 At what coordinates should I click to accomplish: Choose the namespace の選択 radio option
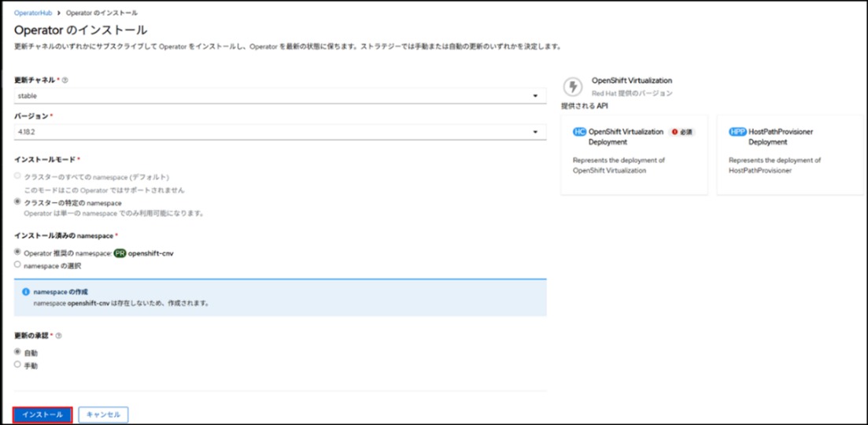tap(18, 265)
